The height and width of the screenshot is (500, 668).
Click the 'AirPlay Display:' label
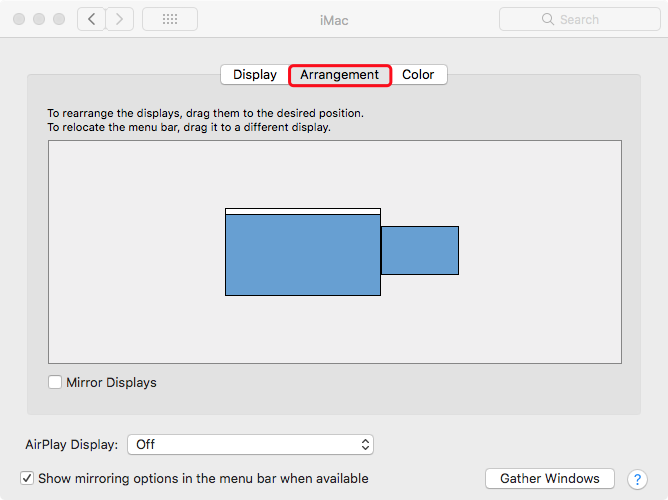(x=72, y=445)
